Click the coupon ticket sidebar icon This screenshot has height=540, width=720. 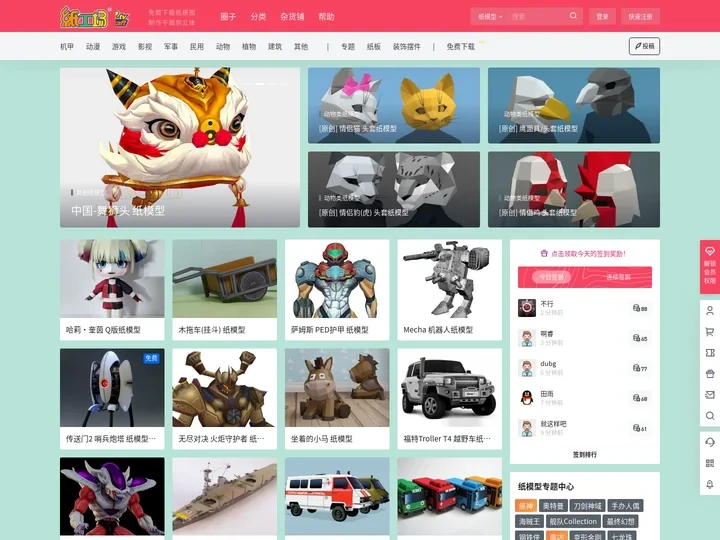pos(709,353)
